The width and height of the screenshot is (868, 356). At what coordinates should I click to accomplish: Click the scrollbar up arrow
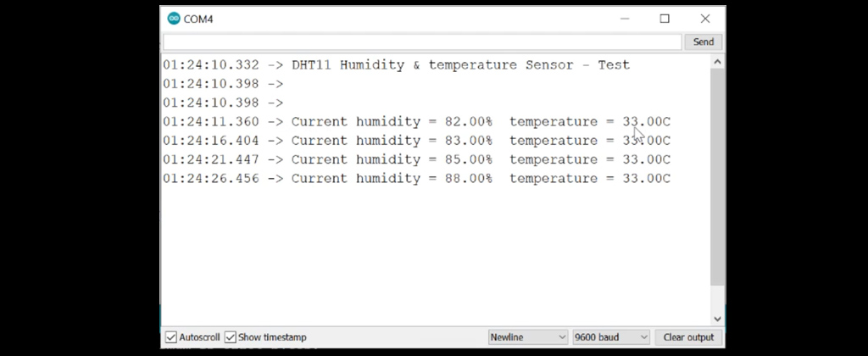click(717, 62)
